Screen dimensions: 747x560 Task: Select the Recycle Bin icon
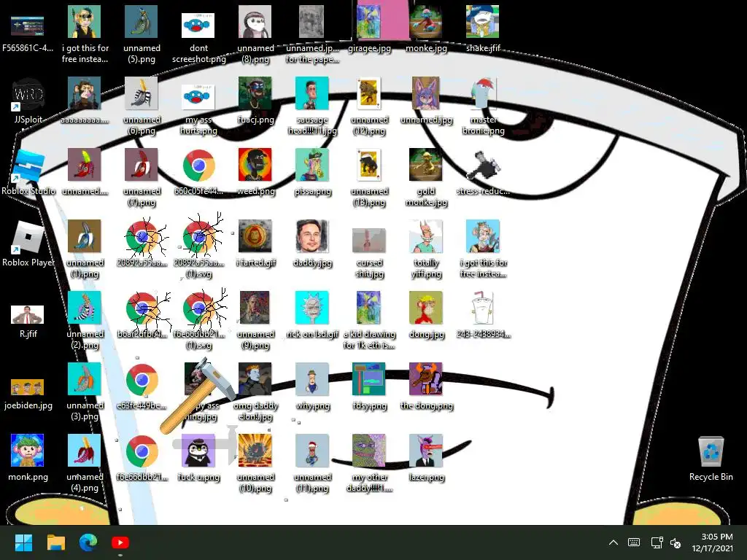tap(711, 459)
